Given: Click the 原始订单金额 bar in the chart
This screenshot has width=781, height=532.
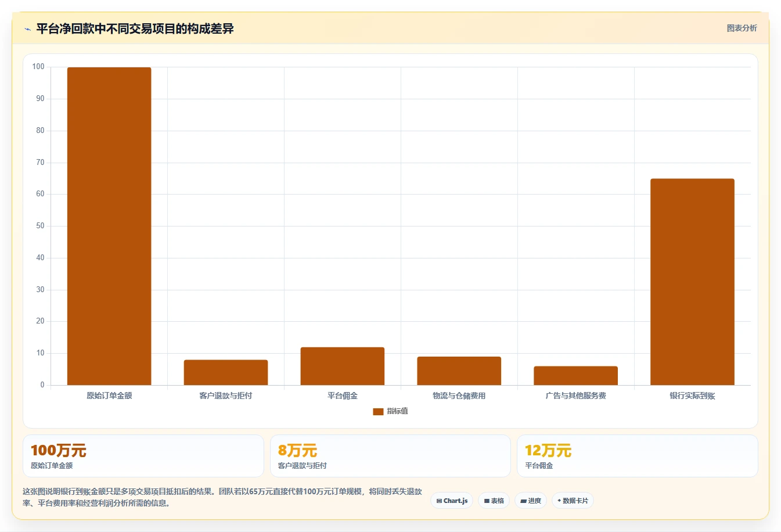Looking at the screenshot, I should (109, 226).
